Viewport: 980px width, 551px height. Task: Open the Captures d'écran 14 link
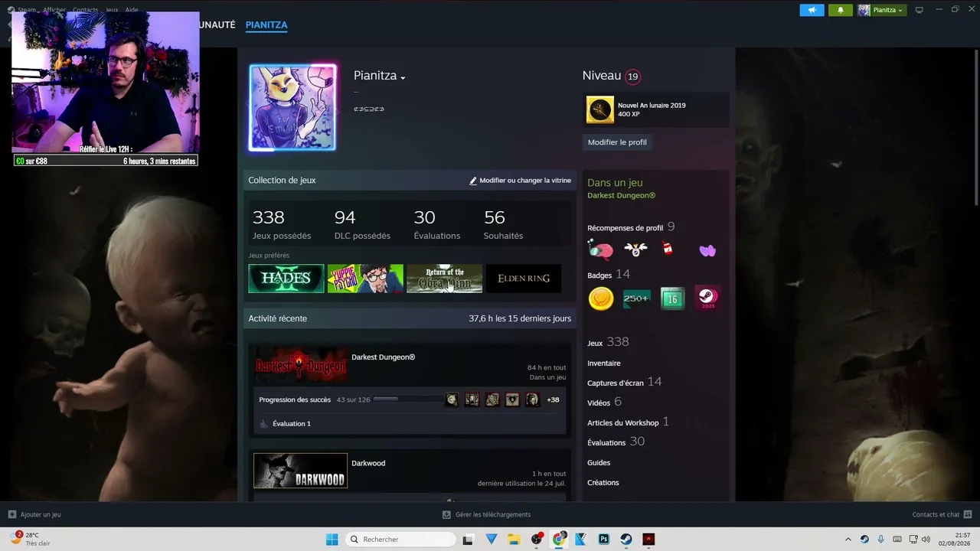[625, 383]
